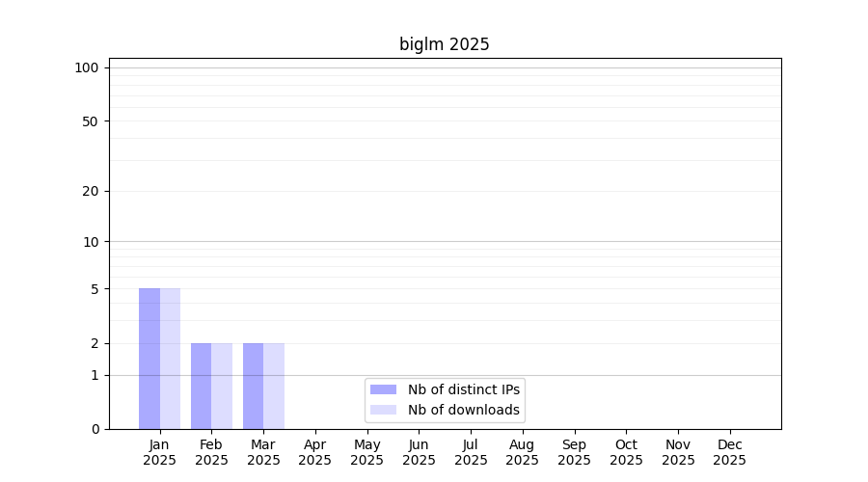Click the March distinct IPs dark bar
The height and width of the screenshot is (482, 868).
(x=253, y=386)
